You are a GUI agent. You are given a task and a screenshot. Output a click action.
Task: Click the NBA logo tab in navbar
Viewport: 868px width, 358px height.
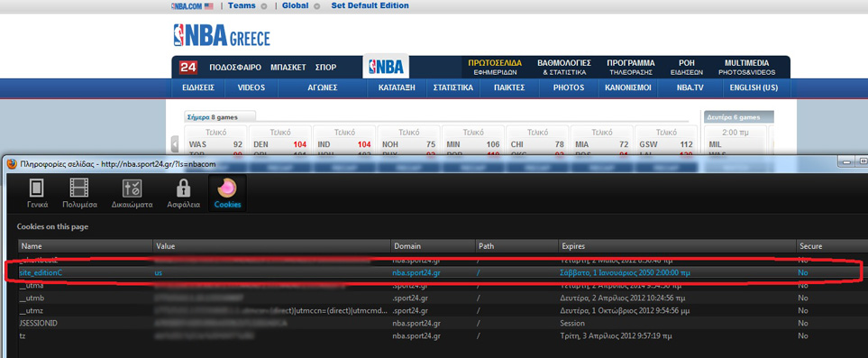pyautogui.click(x=386, y=67)
